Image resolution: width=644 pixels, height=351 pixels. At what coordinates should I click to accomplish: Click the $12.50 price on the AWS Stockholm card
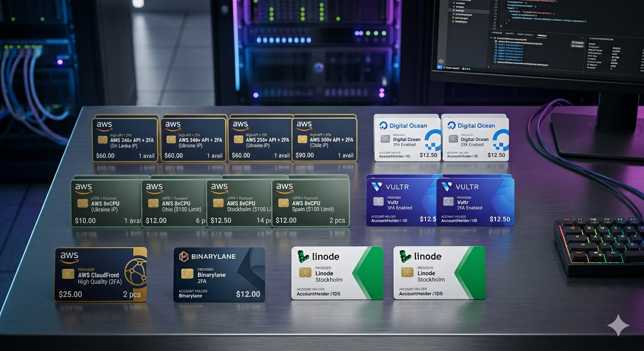pos(221,220)
